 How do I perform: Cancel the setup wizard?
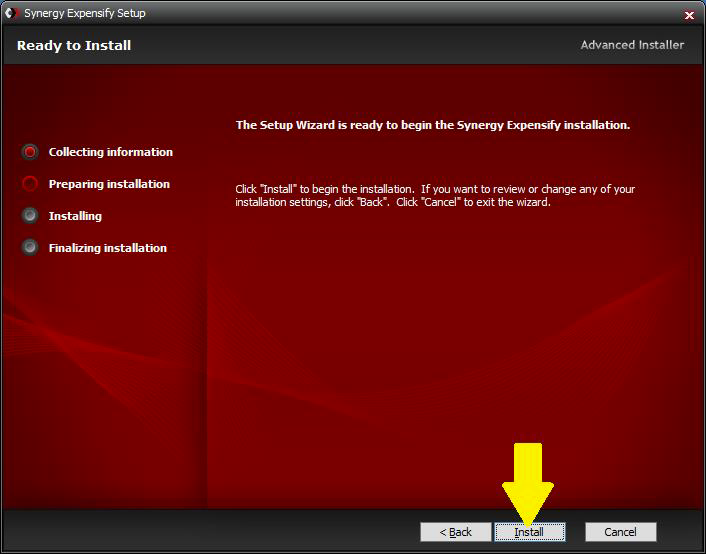tap(620, 532)
